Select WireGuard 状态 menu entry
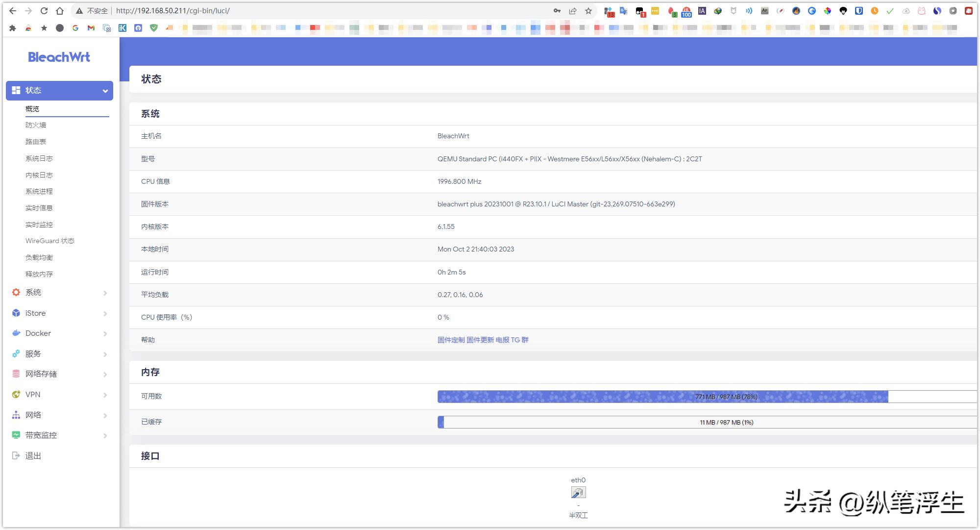 tap(50, 241)
